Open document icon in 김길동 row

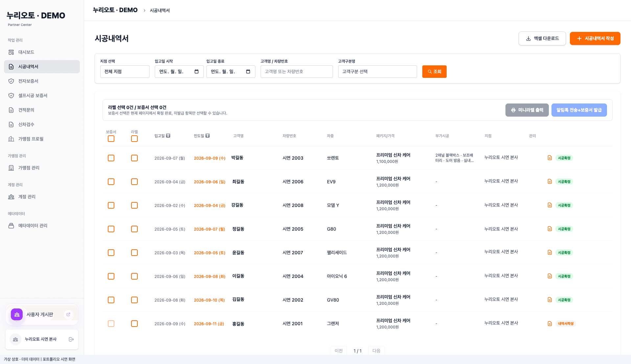549,300
